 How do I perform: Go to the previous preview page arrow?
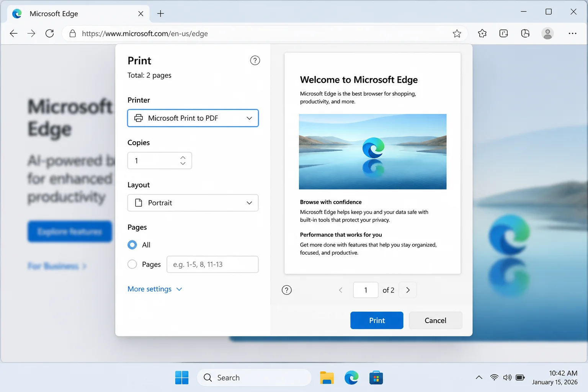pos(341,290)
